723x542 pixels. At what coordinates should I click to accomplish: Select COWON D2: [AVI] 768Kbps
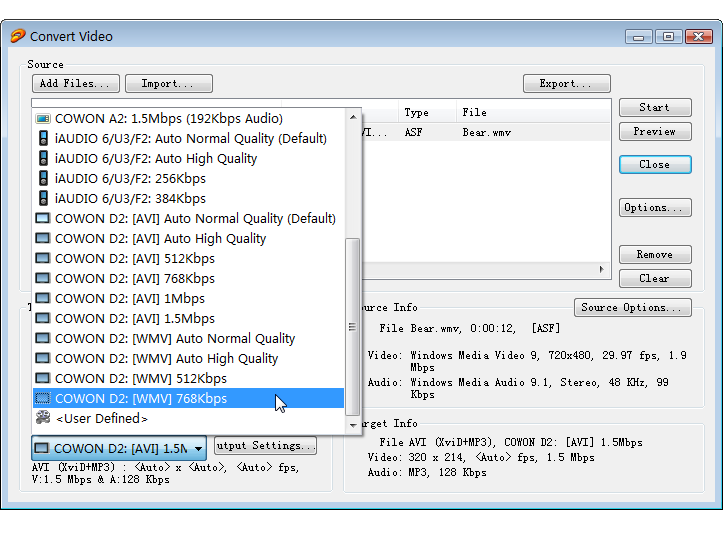click(189, 278)
